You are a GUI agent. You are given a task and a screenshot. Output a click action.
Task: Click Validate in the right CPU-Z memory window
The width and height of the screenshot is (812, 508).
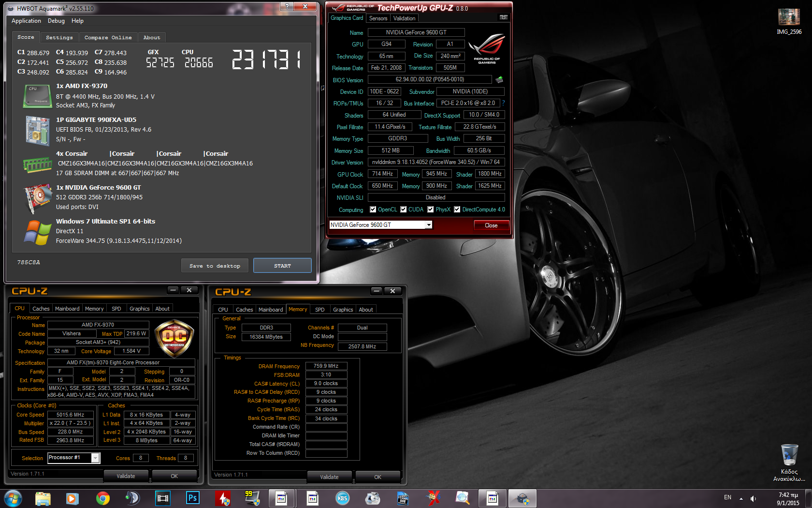(329, 477)
